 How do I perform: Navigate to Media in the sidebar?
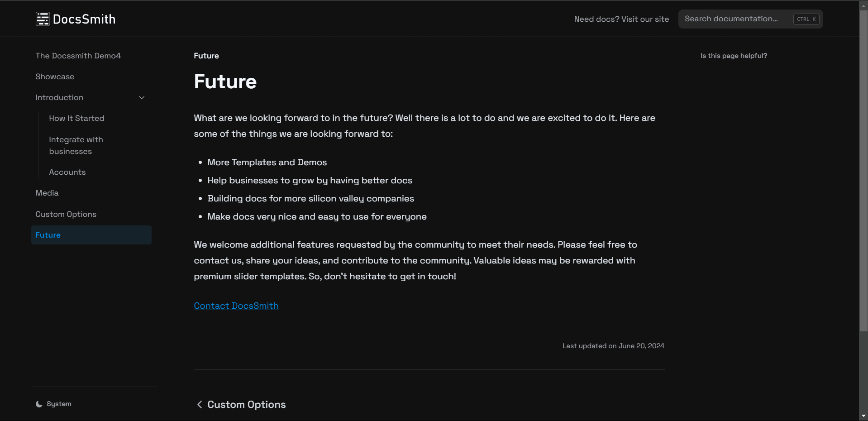point(47,193)
